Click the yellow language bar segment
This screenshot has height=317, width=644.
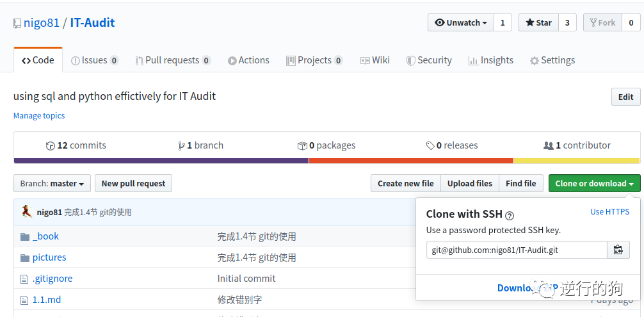577,161
